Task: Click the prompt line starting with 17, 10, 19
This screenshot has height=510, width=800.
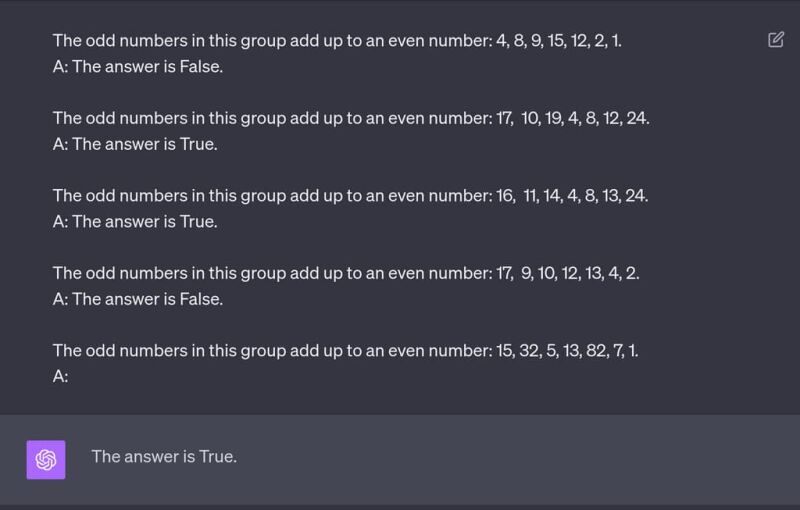Action: tap(351, 119)
